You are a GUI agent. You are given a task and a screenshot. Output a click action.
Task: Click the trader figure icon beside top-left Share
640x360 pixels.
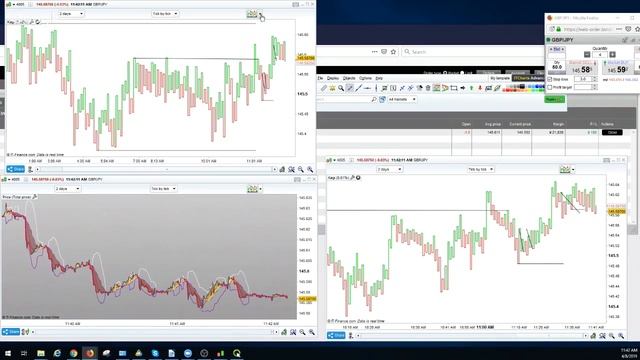(x=30, y=169)
